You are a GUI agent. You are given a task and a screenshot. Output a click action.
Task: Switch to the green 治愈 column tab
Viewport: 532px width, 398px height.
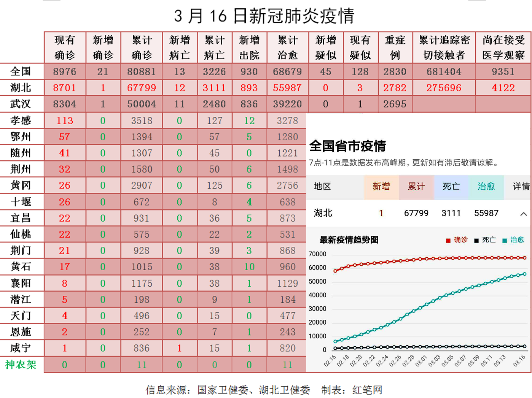coord(486,187)
